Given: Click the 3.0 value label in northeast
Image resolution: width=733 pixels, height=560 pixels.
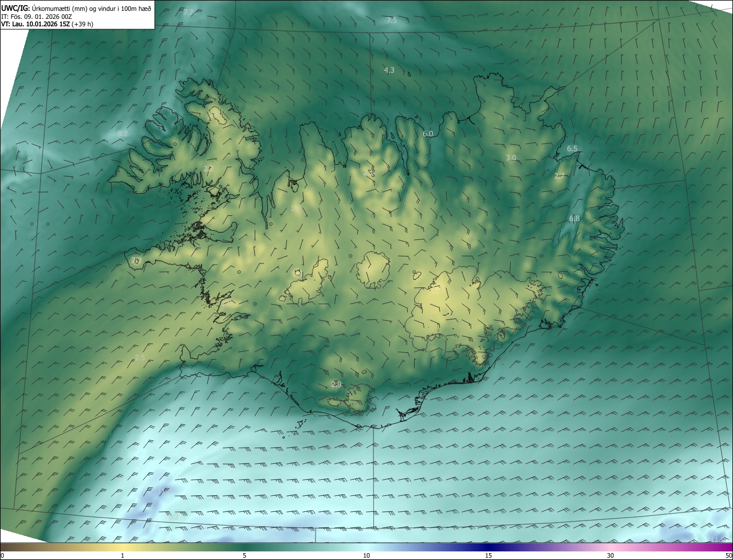Looking at the screenshot, I should (511, 158).
